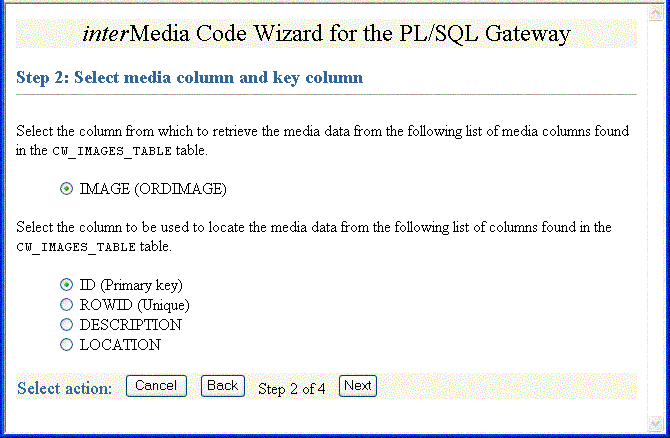Screen dimensions: 670x438
Task: Click the 'ID (Primary key)' label text
Action: click(131, 285)
